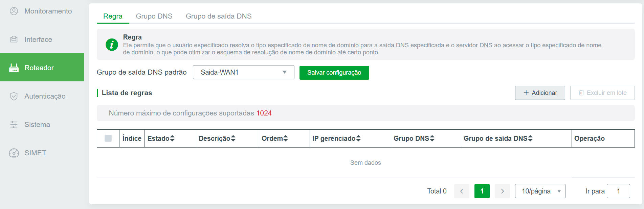Click Adicionar to add a rule
The image size is (644, 209).
point(540,93)
